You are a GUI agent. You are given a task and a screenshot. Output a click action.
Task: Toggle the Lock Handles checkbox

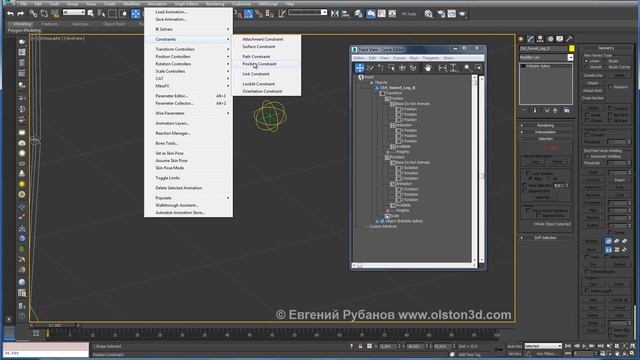coord(528,173)
